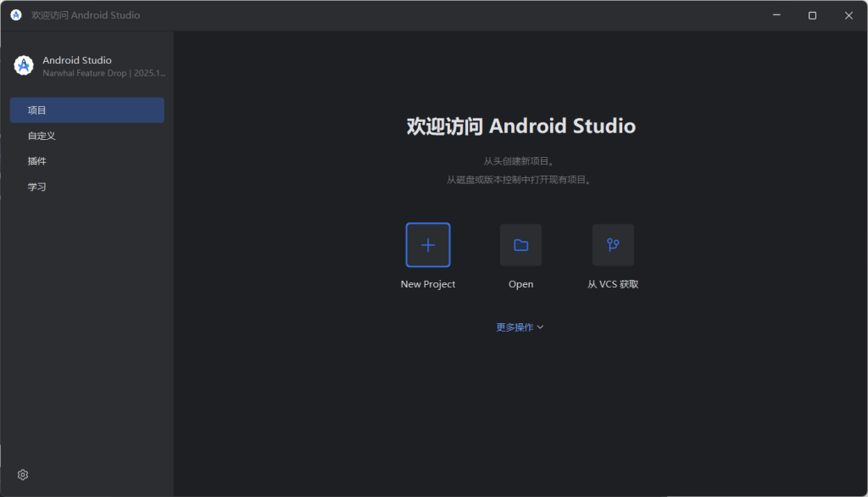Click the Android Studio title bar icon

[16, 15]
